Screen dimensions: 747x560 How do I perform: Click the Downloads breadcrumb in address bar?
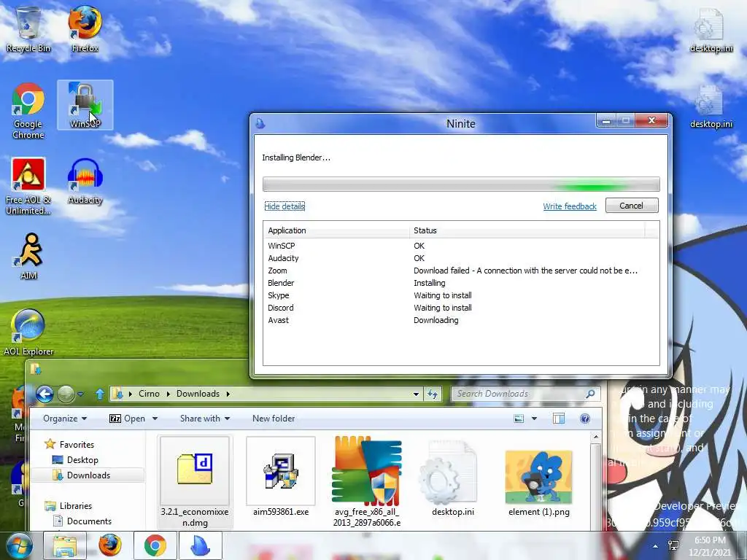pyautogui.click(x=198, y=394)
